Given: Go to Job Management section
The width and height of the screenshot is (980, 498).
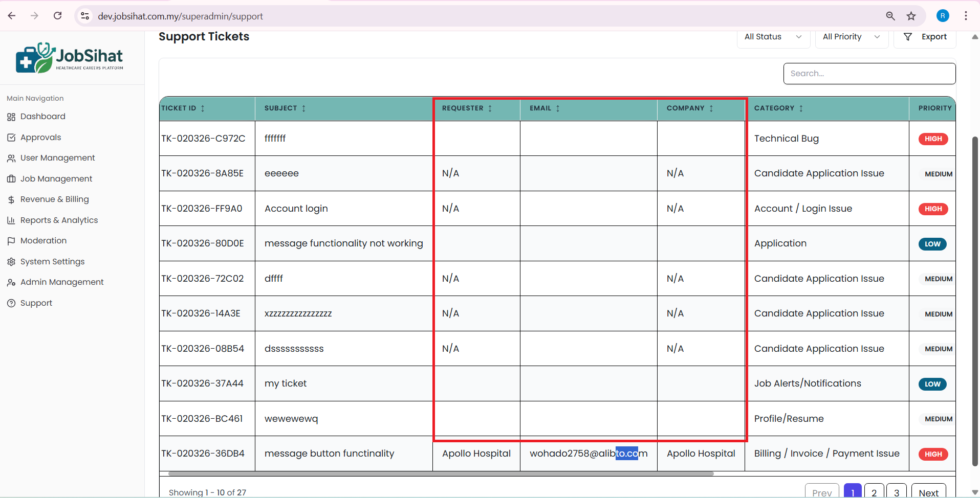Looking at the screenshot, I should 56,179.
